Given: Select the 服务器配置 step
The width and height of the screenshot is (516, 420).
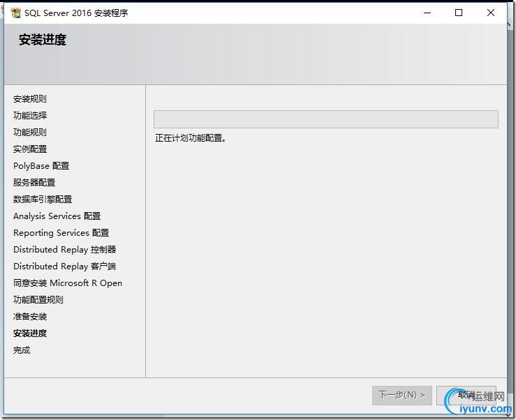Looking at the screenshot, I should click(x=34, y=183).
